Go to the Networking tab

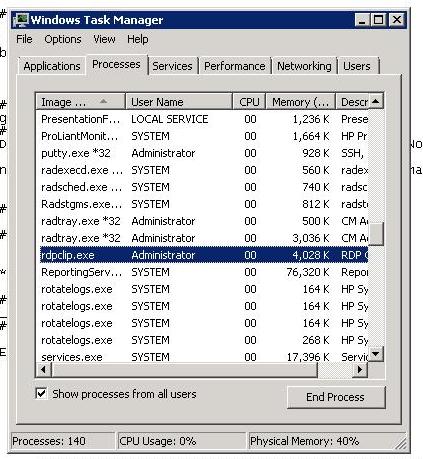coord(304,66)
